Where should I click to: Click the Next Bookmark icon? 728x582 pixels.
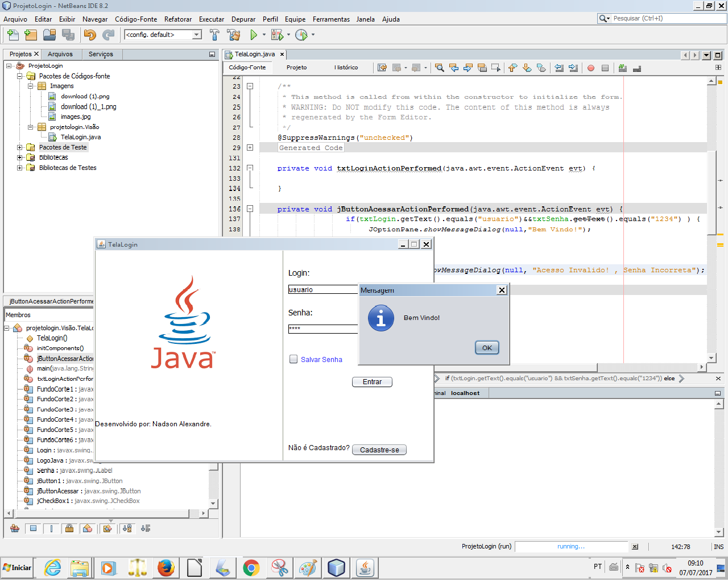coord(527,68)
